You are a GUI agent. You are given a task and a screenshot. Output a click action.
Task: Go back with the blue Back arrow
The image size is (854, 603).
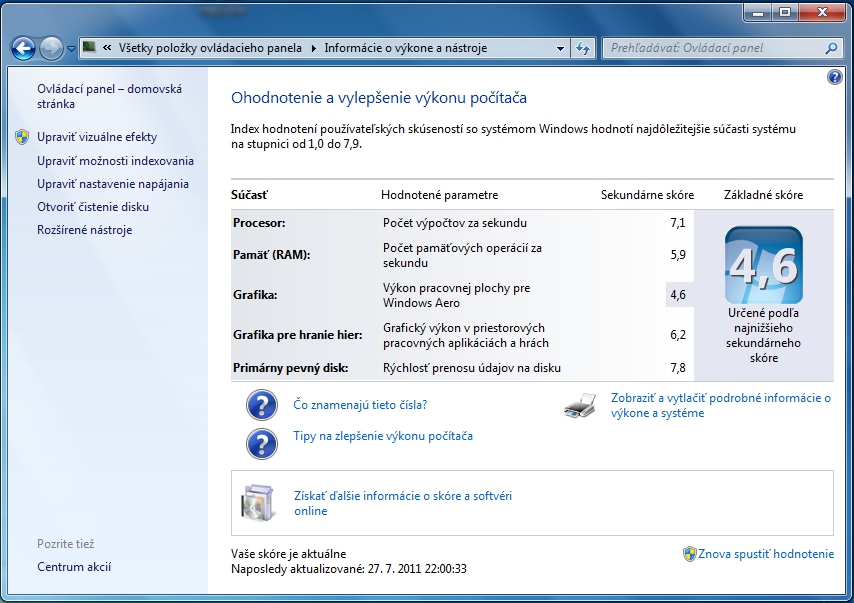click(x=23, y=48)
